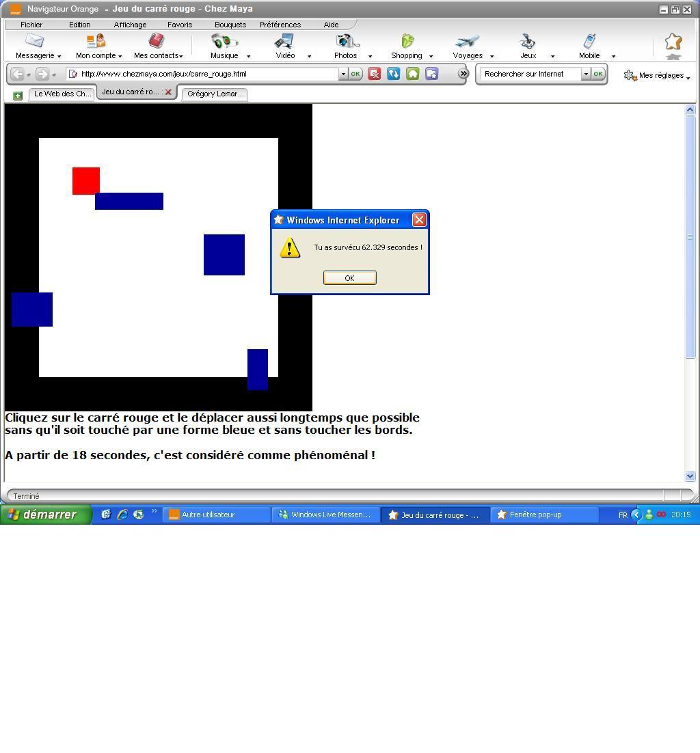Expand the Rechercher sur Internet dropdown
This screenshot has width=700, height=753.
(586, 74)
